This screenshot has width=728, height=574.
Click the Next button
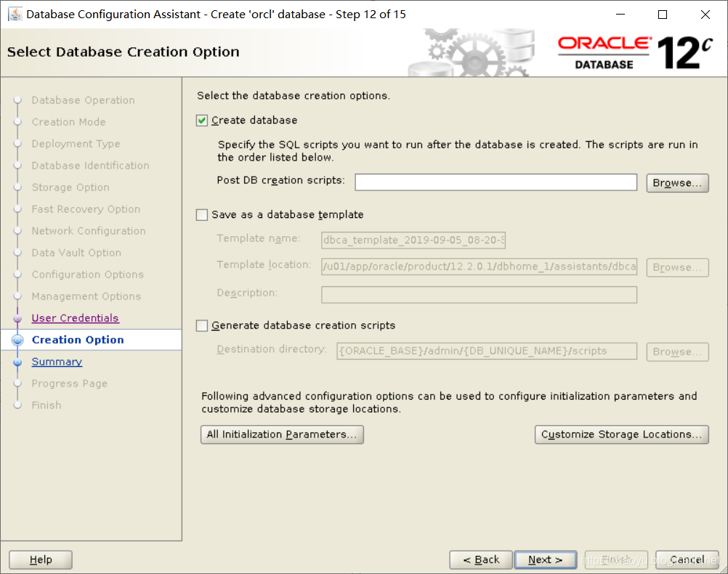546,559
